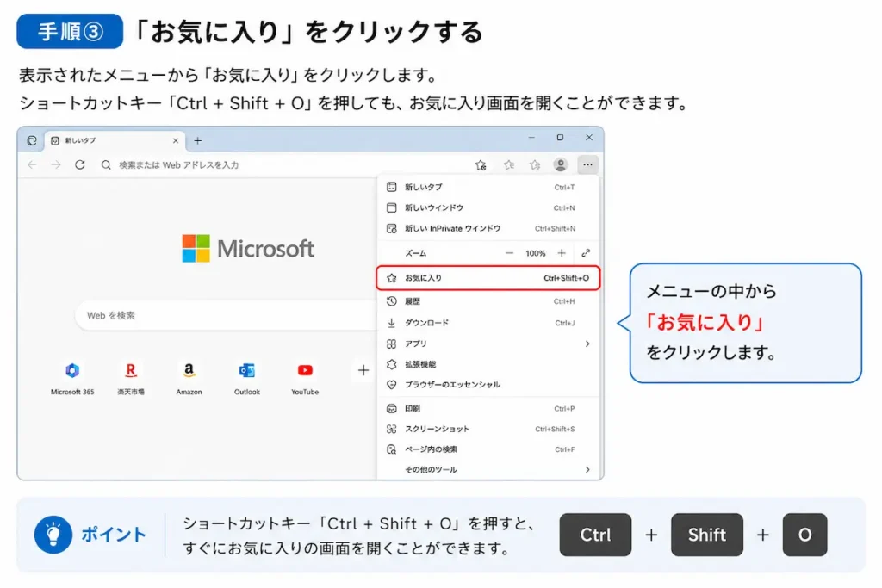The height and width of the screenshot is (588, 882).
Task: Click the Edge forward arrow button
Action: 56,164
